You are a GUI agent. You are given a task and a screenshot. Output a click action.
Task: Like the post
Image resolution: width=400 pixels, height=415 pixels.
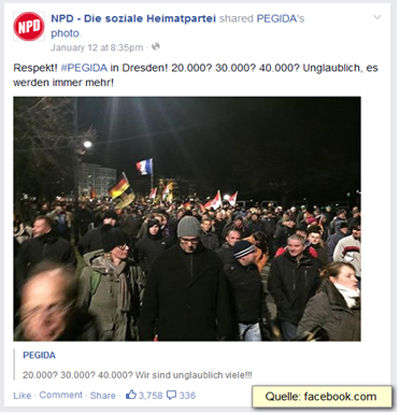click(22, 395)
